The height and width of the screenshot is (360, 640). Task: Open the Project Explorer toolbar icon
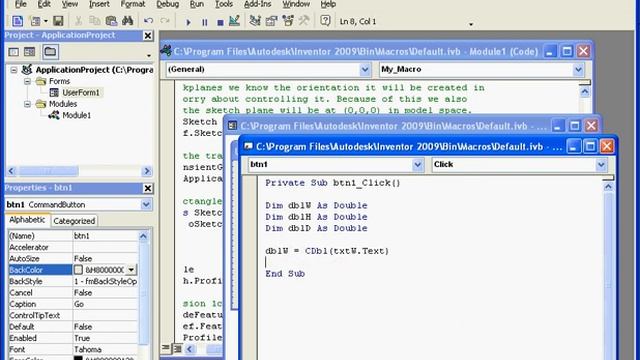coord(255,21)
